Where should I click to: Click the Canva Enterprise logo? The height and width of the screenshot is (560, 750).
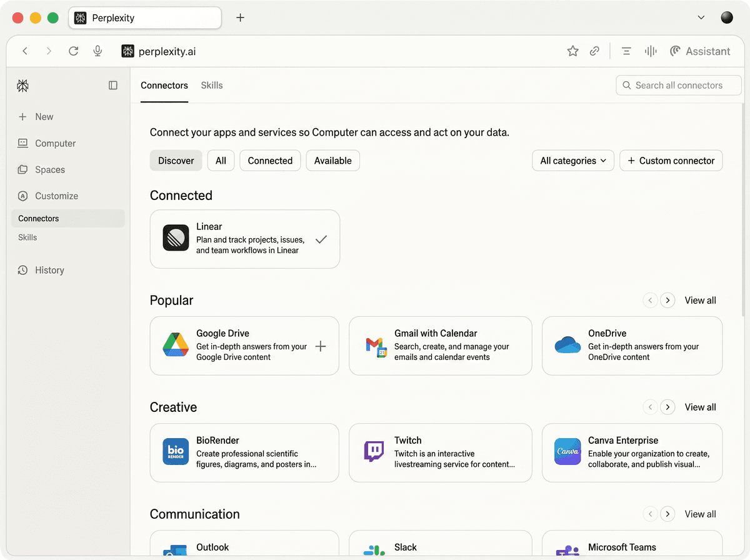pos(567,452)
